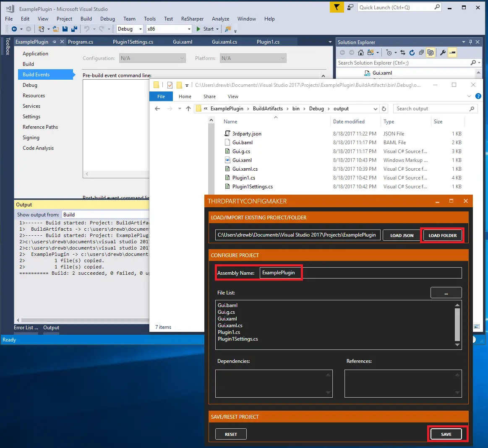Click the Open File folder icon
The height and width of the screenshot is (448, 488).
pyautogui.click(x=55, y=29)
